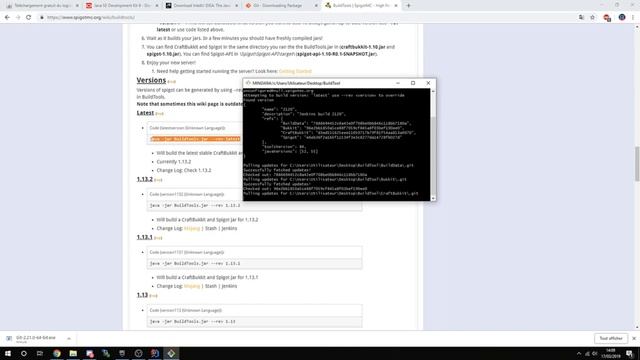Open the Chrome profile avatar
This screenshot has height=360, width=640.
click(622, 18)
